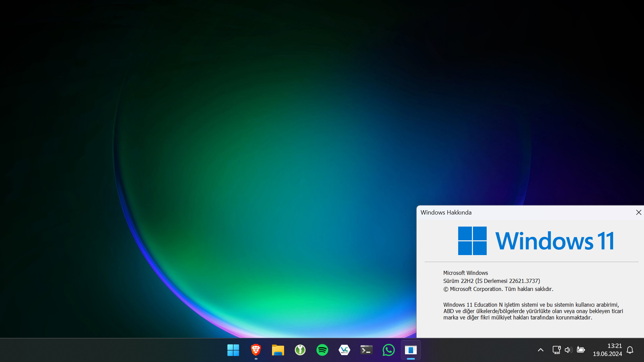
Task: Open the network status tray icon
Action: pos(556,350)
